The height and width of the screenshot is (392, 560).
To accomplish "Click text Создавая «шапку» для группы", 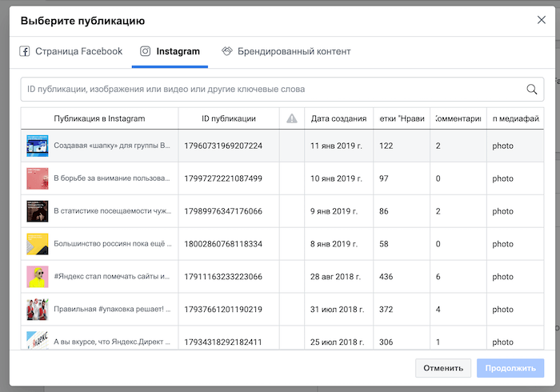I will coord(112,146).
